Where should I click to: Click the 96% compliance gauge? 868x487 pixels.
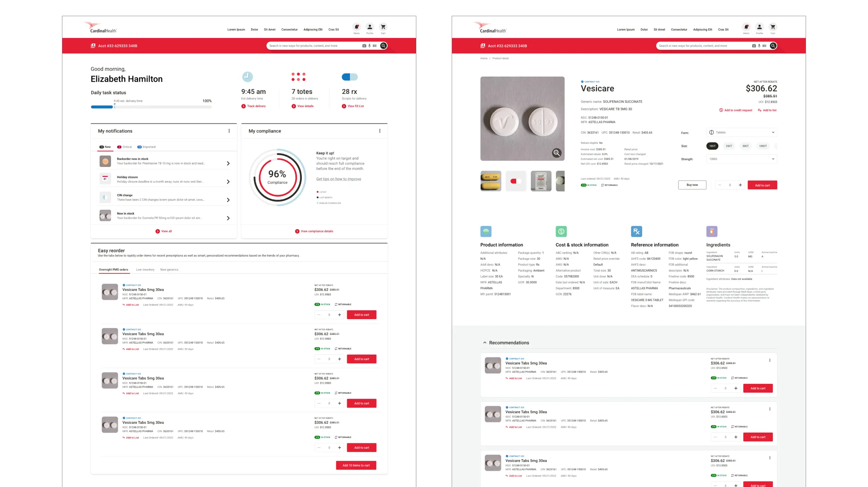point(278,177)
